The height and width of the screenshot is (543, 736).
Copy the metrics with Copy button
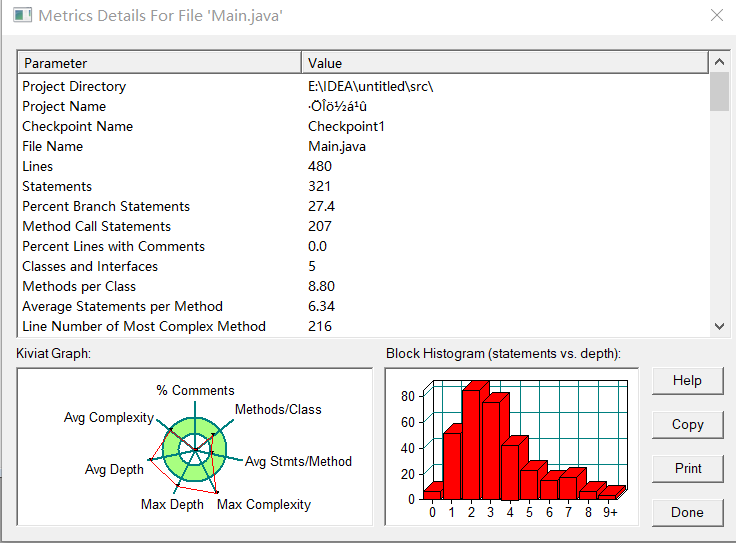688,425
